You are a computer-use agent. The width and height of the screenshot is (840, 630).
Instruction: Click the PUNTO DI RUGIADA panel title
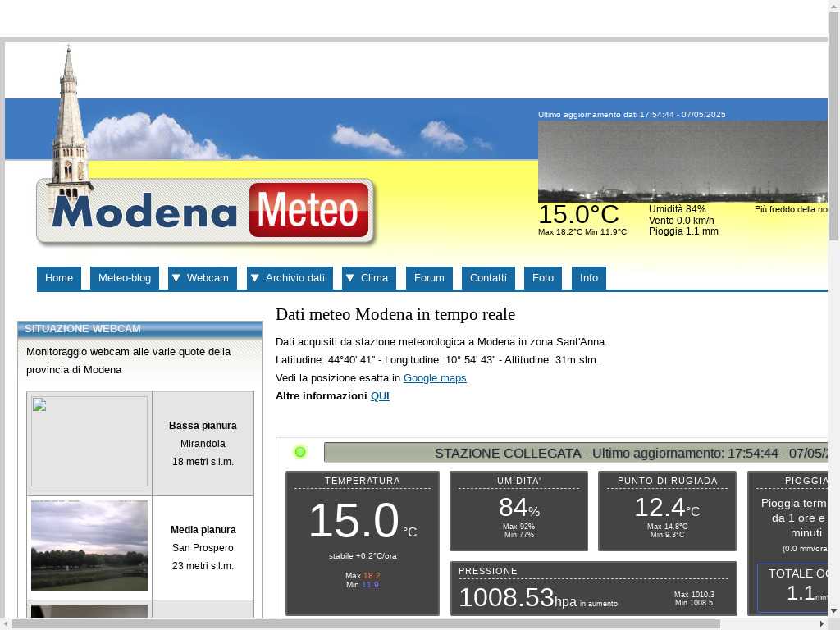[x=668, y=481]
